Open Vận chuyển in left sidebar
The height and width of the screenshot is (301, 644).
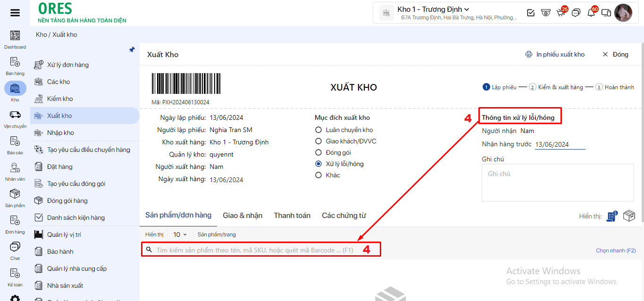pyautogui.click(x=15, y=118)
